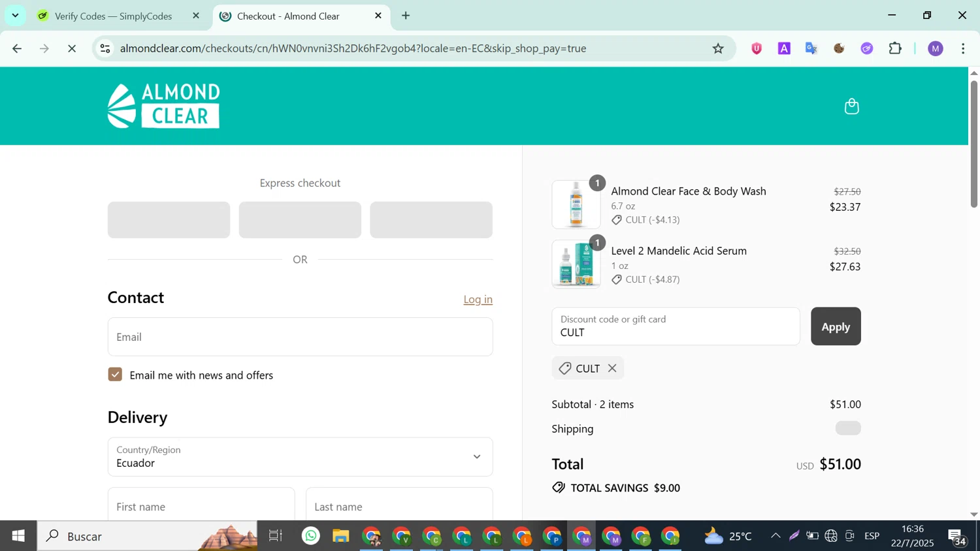Expand the Country/Region dropdown
Viewport: 980px width, 551px height.
click(300, 457)
